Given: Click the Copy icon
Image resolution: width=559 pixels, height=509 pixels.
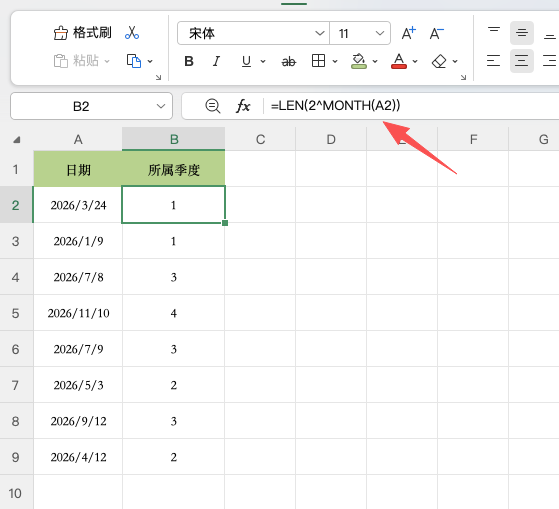Looking at the screenshot, I should click(134, 61).
